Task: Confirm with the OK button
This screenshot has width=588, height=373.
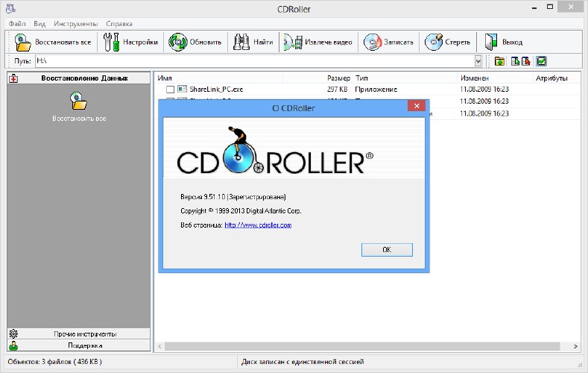Action: [x=387, y=250]
